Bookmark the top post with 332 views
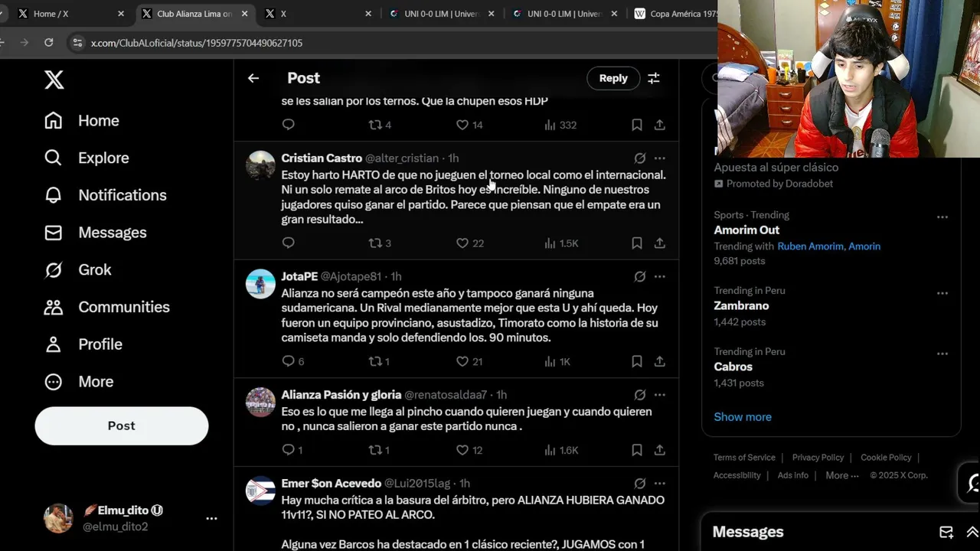The width and height of the screenshot is (980, 551). pyautogui.click(x=637, y=125)
